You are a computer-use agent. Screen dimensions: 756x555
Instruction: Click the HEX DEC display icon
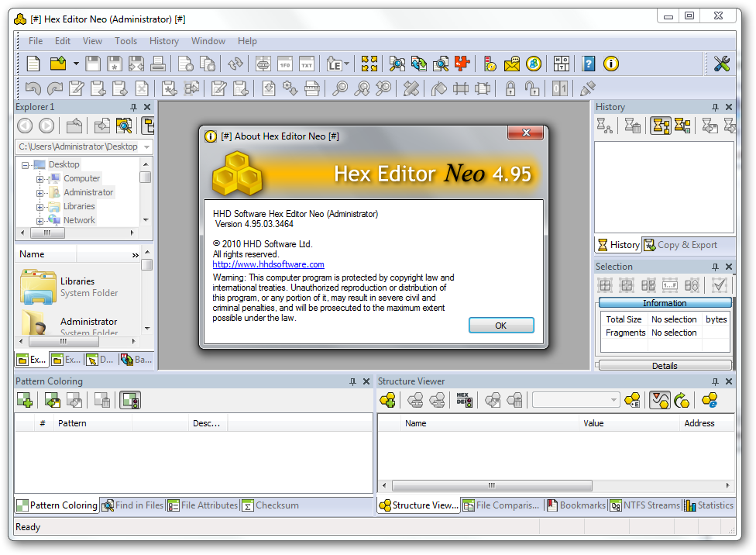(x=464, y=401)
